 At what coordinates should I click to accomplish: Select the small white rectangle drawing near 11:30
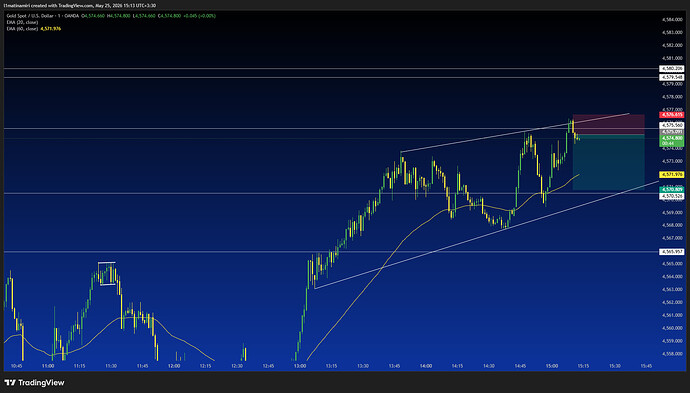107,274
